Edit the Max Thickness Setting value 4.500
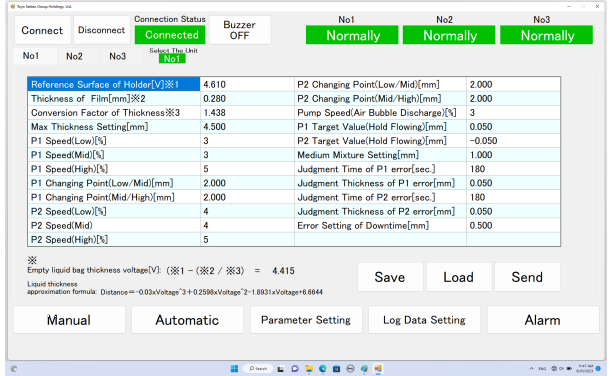This screenshot has width=612, height=376. pos(247,127)
